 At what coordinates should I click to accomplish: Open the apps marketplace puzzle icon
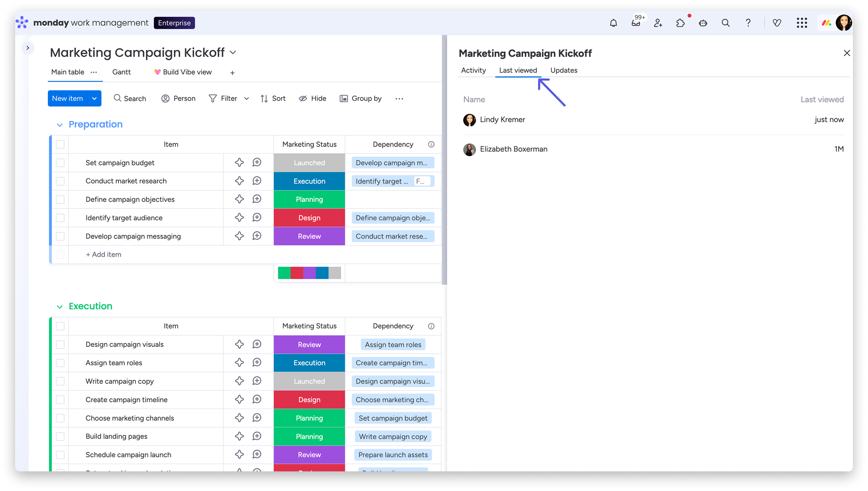tap(680, 23)
